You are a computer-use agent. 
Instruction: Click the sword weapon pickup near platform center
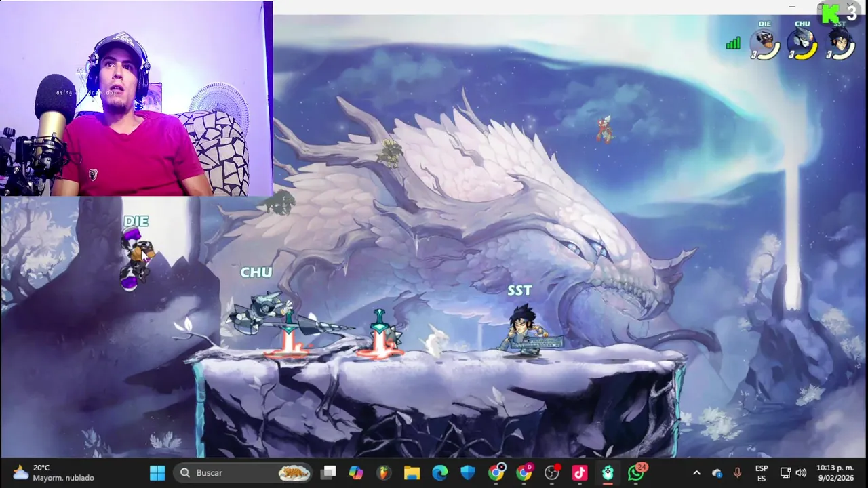[x=380, y=333]
